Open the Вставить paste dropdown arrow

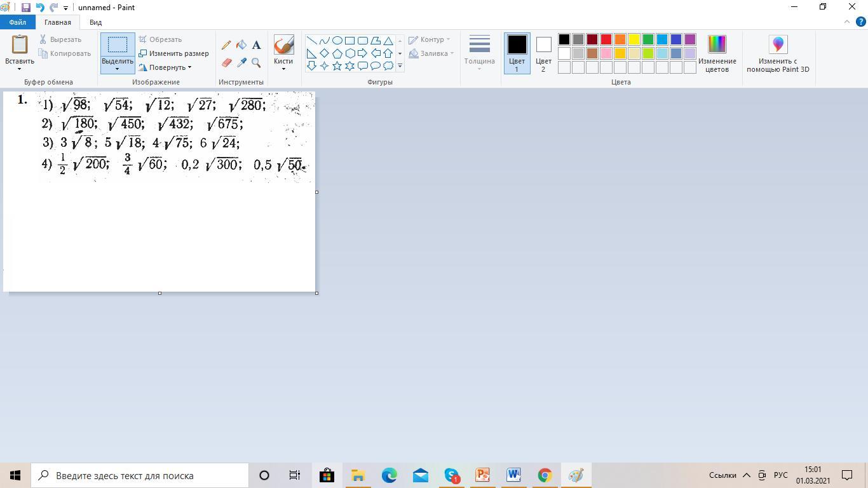click(x=19, y=69)
